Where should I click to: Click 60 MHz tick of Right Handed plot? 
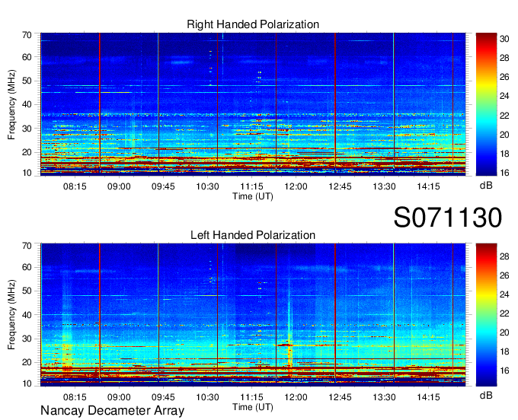27,57
